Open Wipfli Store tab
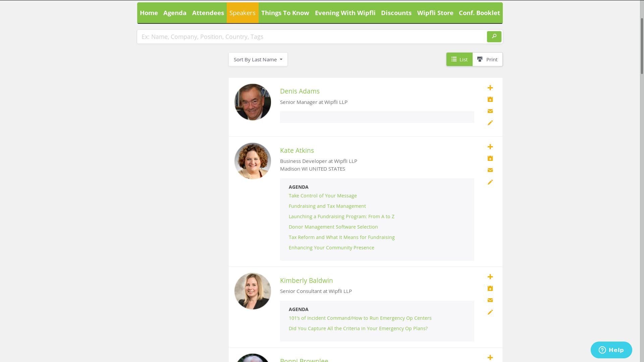Screen dimensions: 644x362 pyautogui.click(x=435, y=13)
